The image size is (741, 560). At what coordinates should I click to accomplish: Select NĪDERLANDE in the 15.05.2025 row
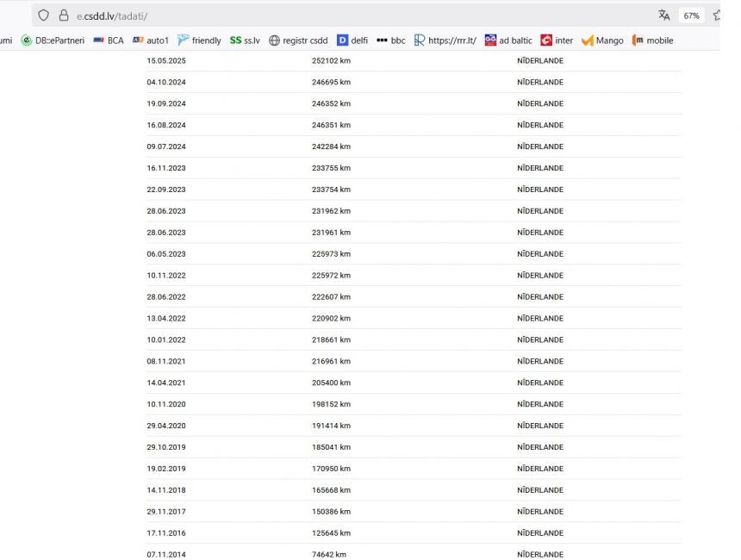(x=540, y=61)
